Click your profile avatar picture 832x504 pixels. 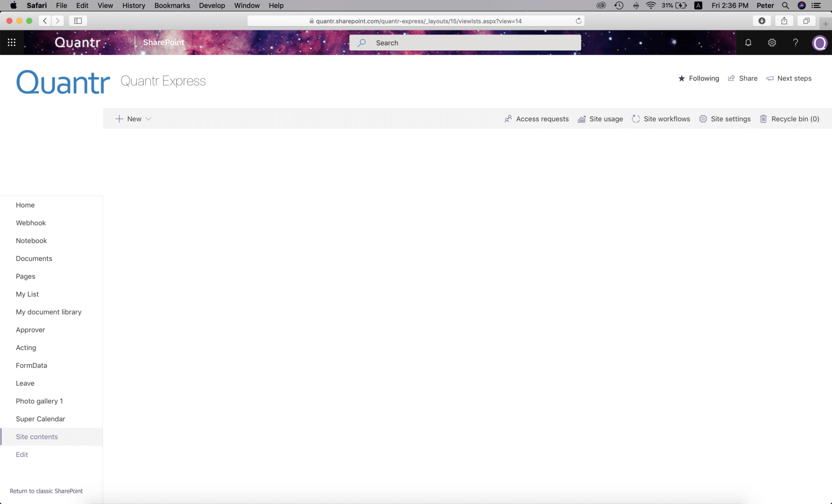point(820,43)
